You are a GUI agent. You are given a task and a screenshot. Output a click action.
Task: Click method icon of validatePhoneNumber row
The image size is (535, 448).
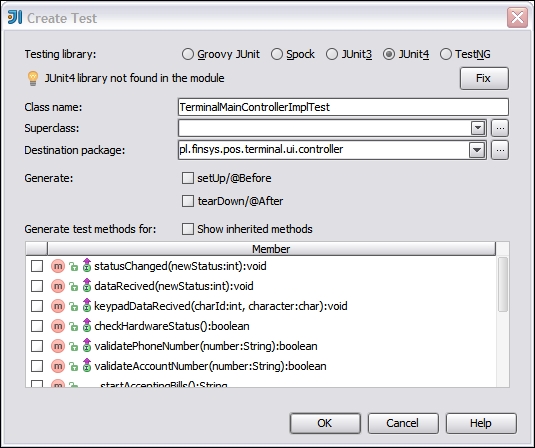tap(58, 346)
